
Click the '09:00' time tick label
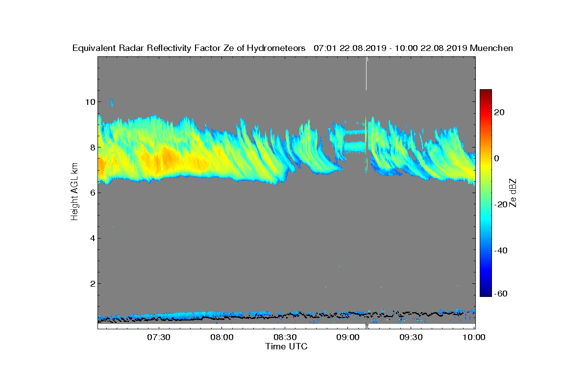tap(348, 337)
